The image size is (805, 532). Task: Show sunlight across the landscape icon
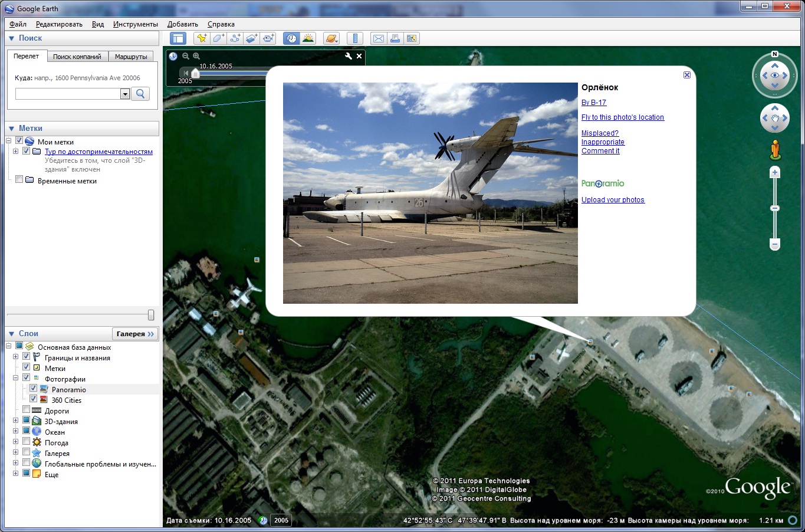pos(308,38)
